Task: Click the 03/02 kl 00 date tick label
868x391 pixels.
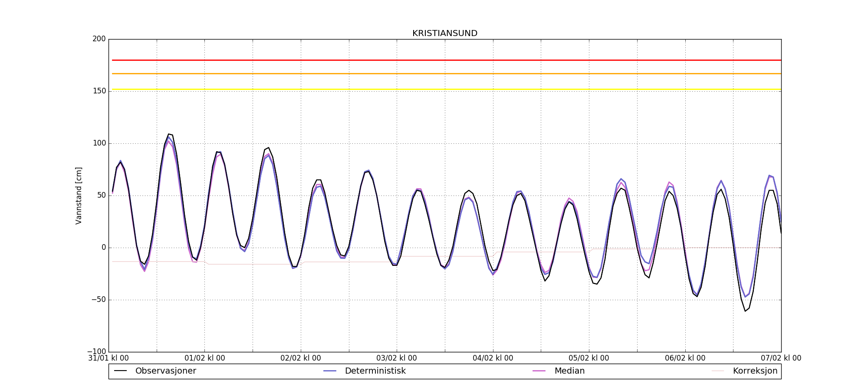Action: 397,358
